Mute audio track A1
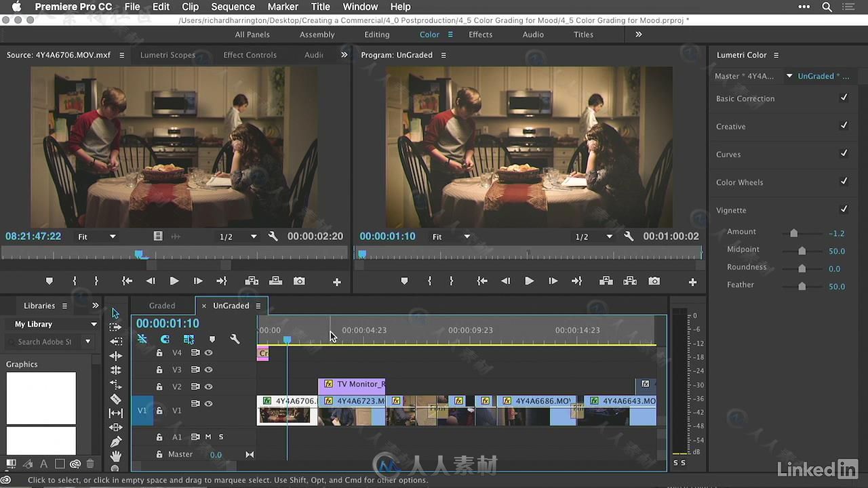868x488 pixels. (208, 437)
